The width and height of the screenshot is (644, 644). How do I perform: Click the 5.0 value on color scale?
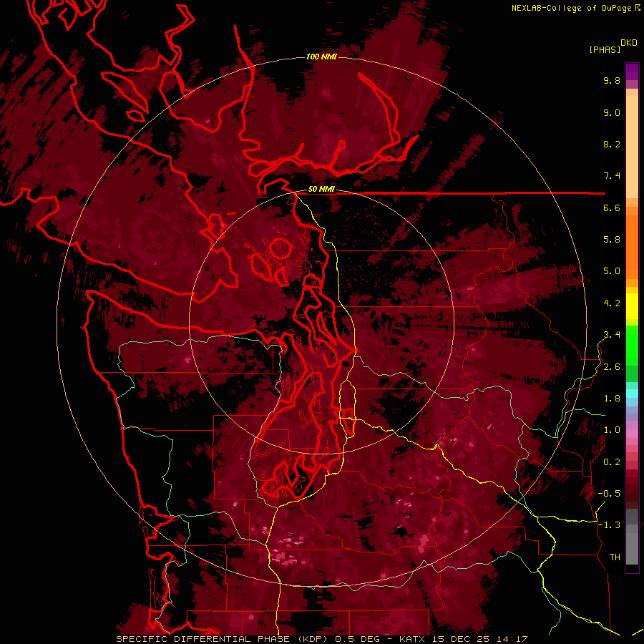pos(612,271)
